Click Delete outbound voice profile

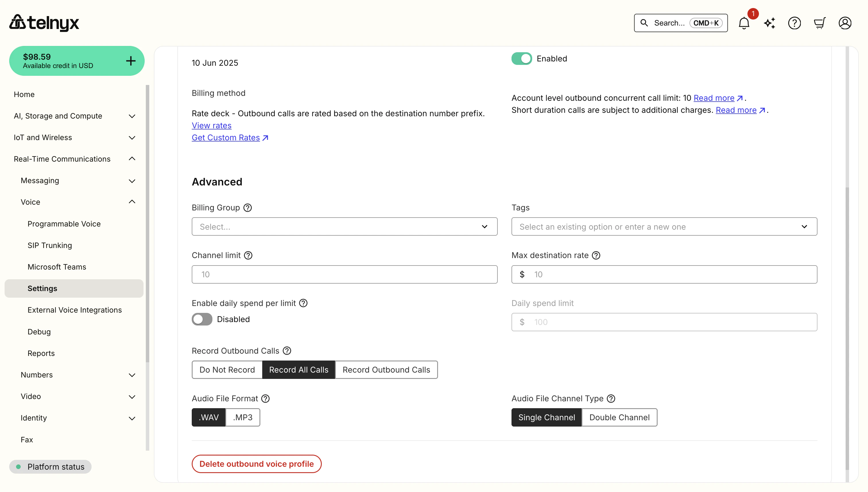[256, 464]
